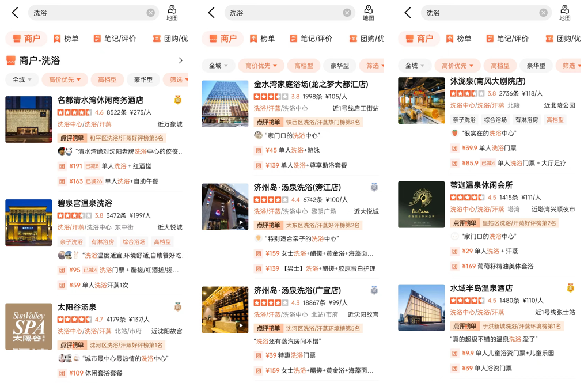This screenshot has height=383, width=588.
Task: Clear search text on the 金水湾家庭浴场 screen
Action: 347,13
